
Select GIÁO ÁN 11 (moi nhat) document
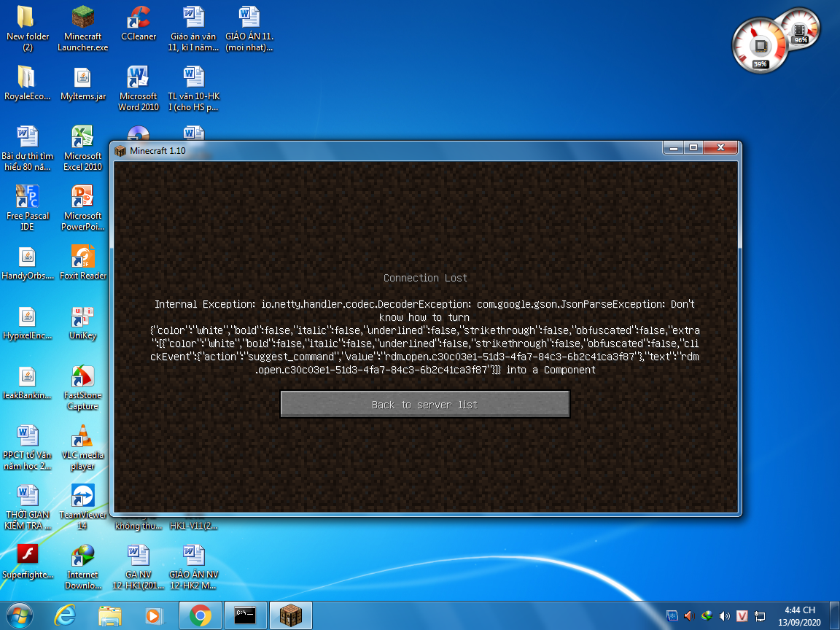tap(249, 28)
